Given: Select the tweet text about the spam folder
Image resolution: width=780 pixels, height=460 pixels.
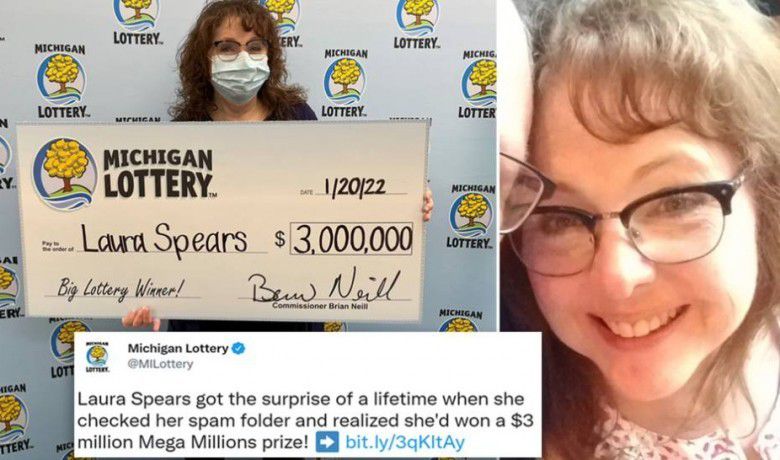Looking at the screenshot, I should (x=305, y=420).
